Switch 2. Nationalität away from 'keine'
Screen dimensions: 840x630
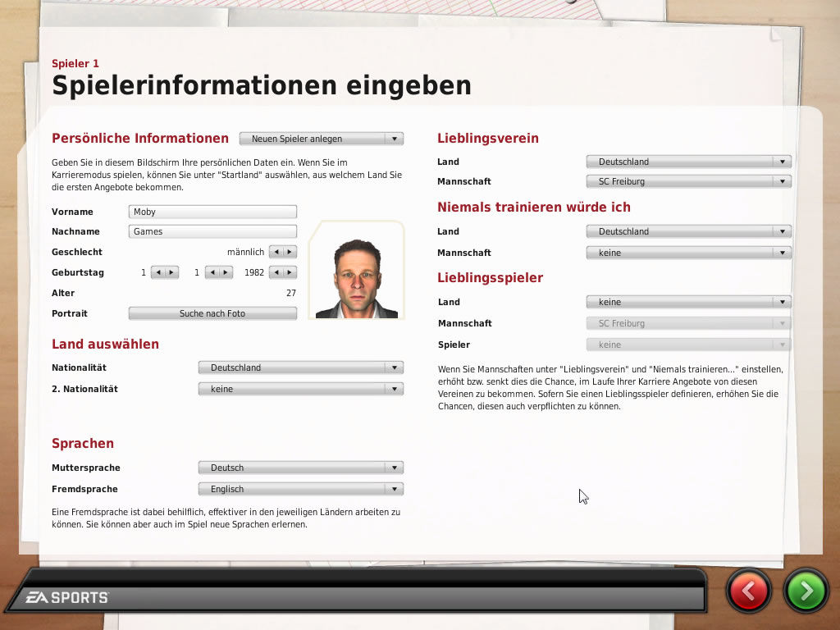click(x=300, y=389)
